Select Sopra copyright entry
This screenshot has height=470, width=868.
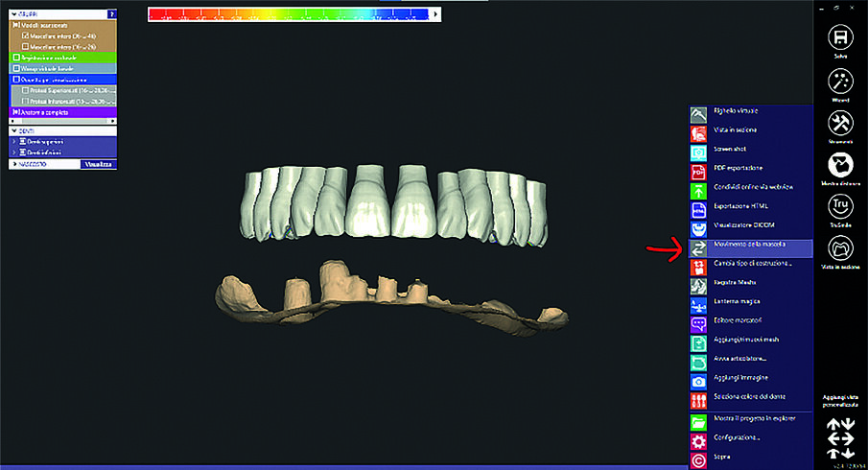click(x=750, y=460)
